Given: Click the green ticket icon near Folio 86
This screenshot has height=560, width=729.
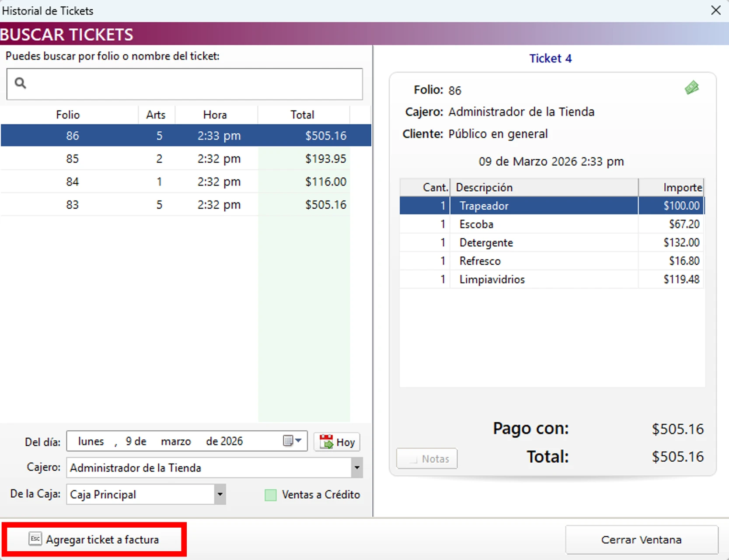Looking at the screenshot, I should pyautogui.click(x=692, y=87).
